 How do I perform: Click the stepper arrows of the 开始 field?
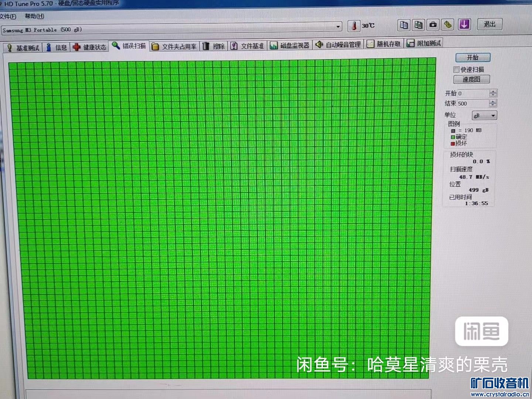point(493,93)
